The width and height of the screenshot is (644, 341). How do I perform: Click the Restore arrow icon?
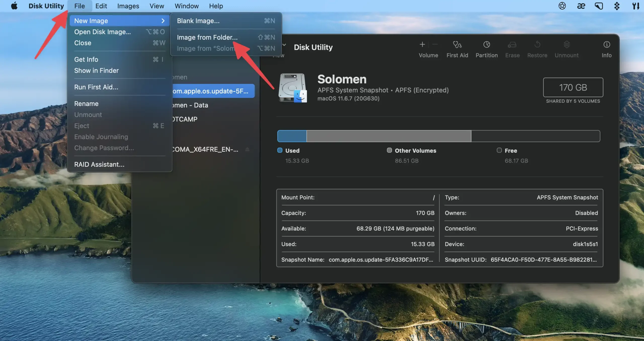tap(537, 45)
